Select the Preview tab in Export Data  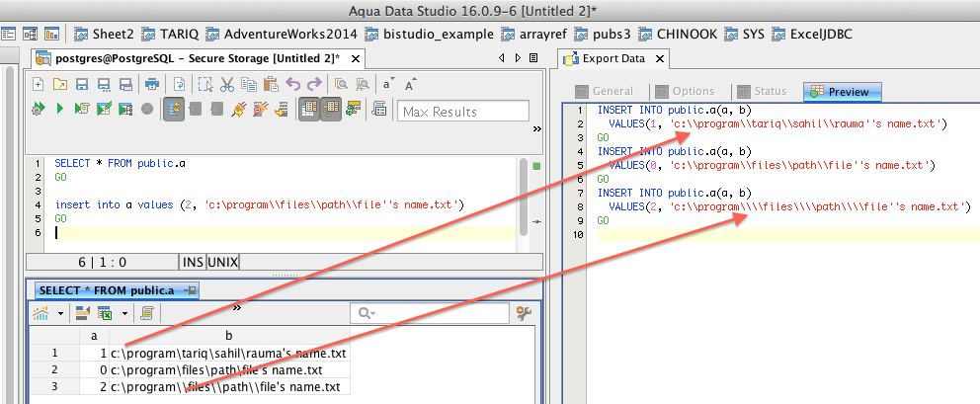(842, 91)
